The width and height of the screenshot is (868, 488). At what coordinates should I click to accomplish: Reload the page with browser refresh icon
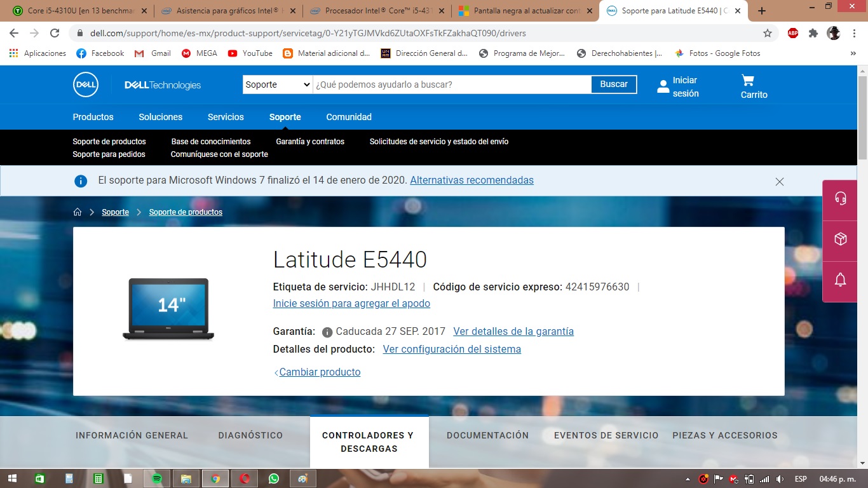(x=55, y=33)
